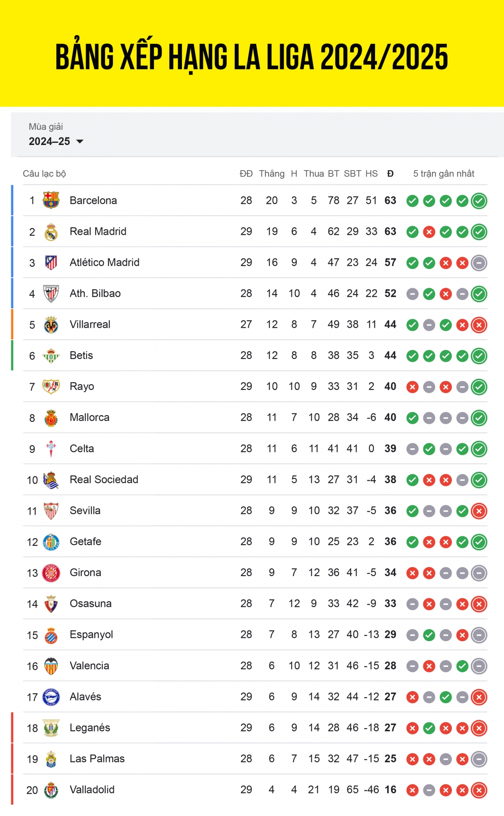Sort by the Đ points column
This screenshot has width=504, height=816.
point(389,174)
